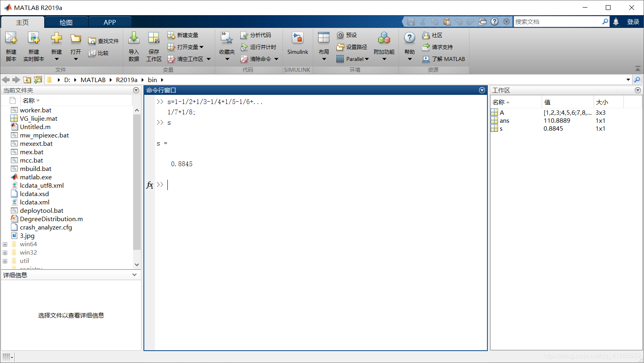This screenshot has height=363, width=644.
Task: Create a new variable 新建变量
Action: [x=183, y=35]
